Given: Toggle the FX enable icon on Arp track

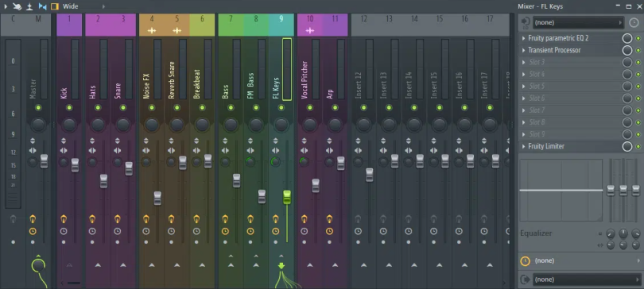Looking at the screenshot, I should (x=329, y=219).
